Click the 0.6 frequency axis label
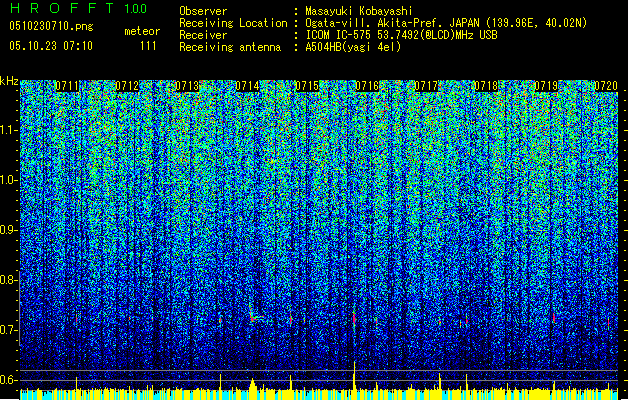 (9, 380)
